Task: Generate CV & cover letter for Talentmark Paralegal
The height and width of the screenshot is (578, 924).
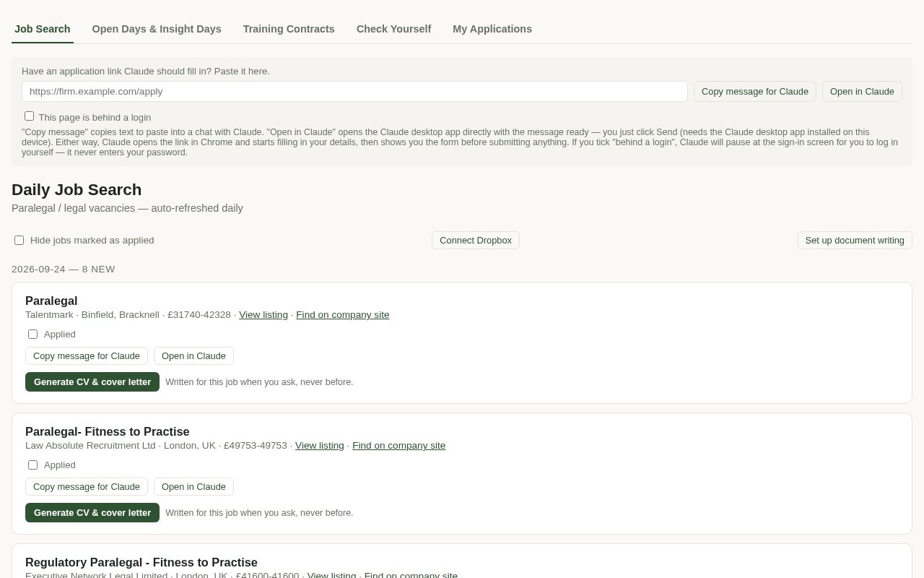Action: 92,382
